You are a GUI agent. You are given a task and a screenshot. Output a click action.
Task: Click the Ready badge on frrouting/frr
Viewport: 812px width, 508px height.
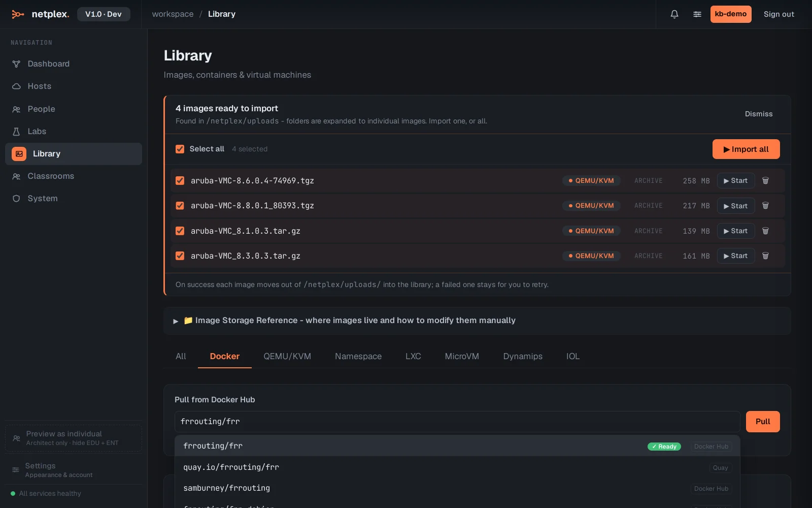pos(664,447)
